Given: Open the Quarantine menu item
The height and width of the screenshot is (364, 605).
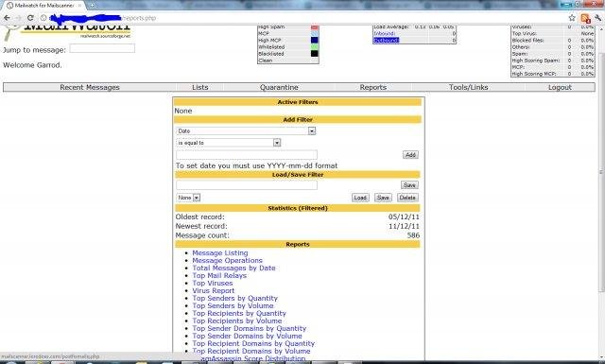Looking at the screenshot, I should pos(279,87).
